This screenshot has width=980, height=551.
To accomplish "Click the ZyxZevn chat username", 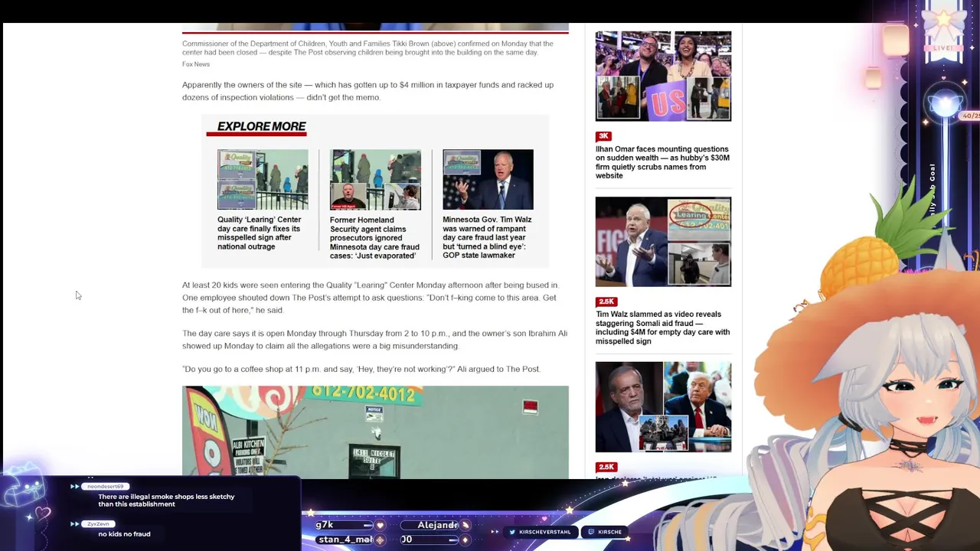I will 98,524.
